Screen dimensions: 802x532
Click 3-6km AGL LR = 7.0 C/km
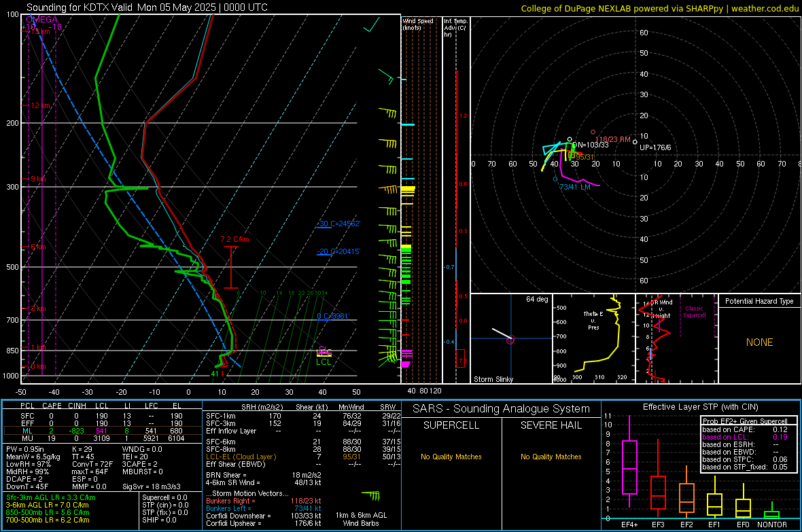pyautogui.click(x=48, y=505)
